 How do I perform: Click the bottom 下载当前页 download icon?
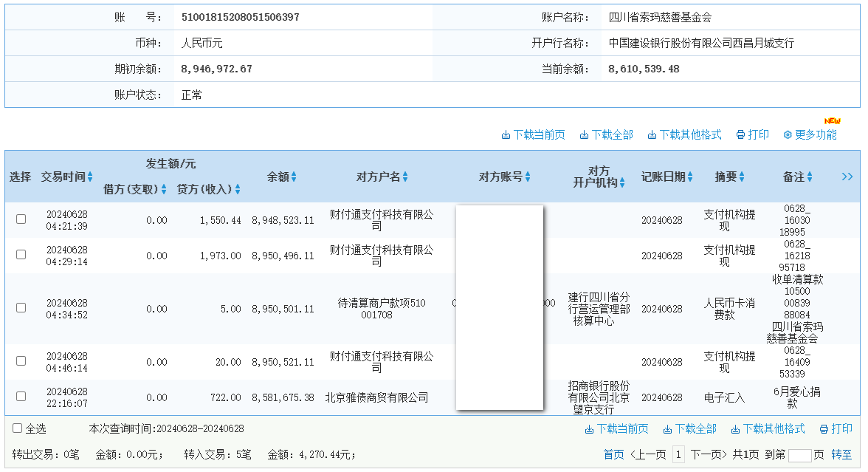[x=589, y=429]
